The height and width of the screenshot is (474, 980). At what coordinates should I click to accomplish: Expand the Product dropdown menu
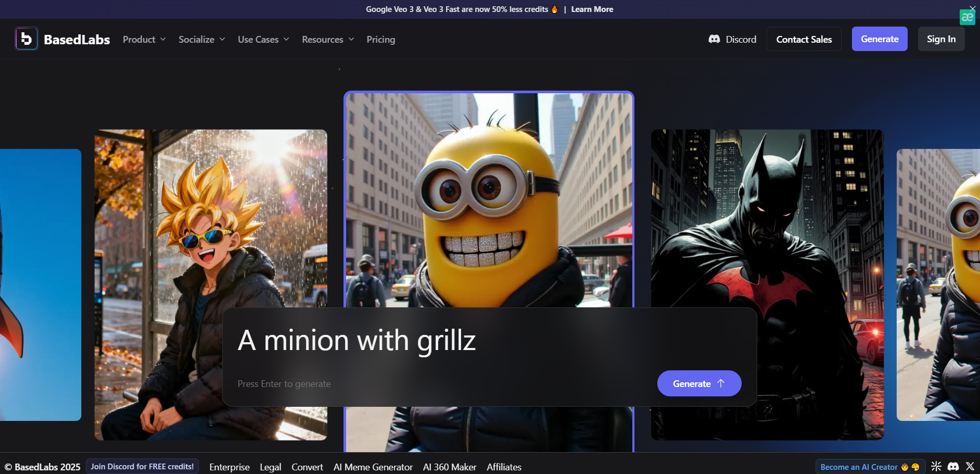click(144, 40)
